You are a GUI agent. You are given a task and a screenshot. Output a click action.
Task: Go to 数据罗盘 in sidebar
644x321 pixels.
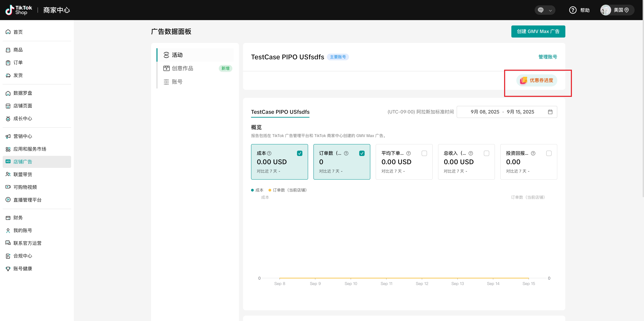click(22, 93)
